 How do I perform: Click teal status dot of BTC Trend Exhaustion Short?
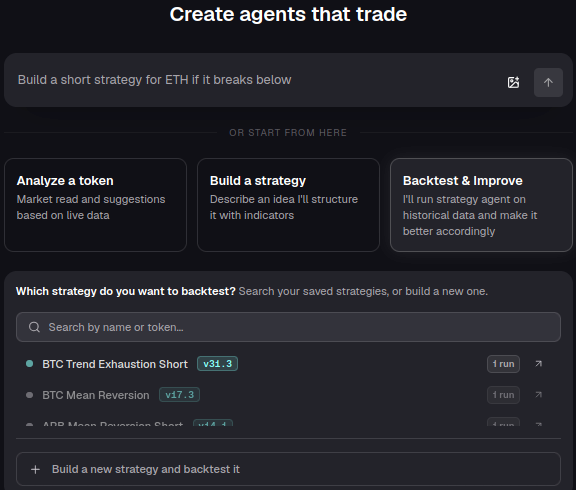pyautogui.click(x=29, y=364)
